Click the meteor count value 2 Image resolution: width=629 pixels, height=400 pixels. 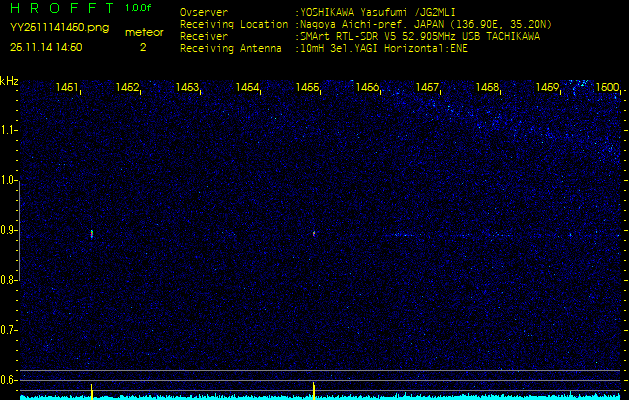click(142, 46)
